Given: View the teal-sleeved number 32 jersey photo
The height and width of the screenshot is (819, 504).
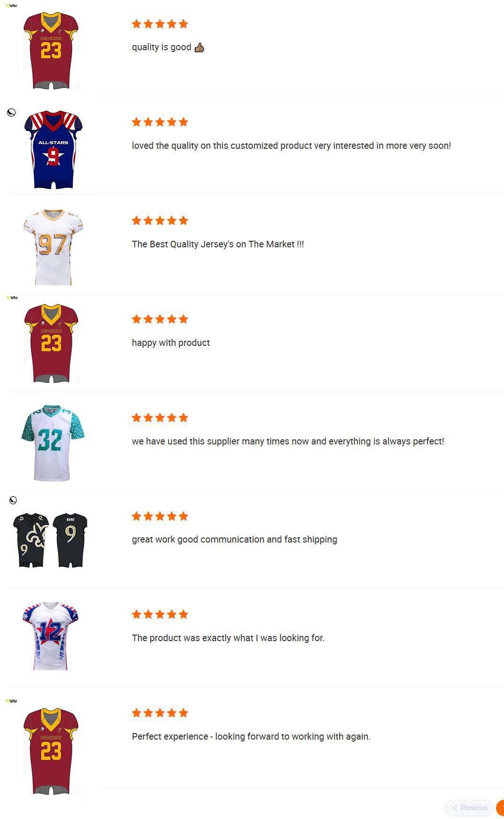Looking at the screenshot, I should tap(53, 443).
